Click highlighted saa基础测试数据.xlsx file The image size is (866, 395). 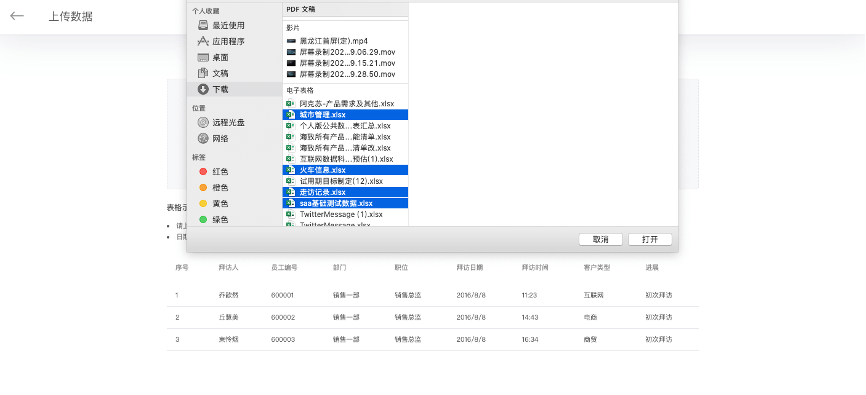(346, 203)
